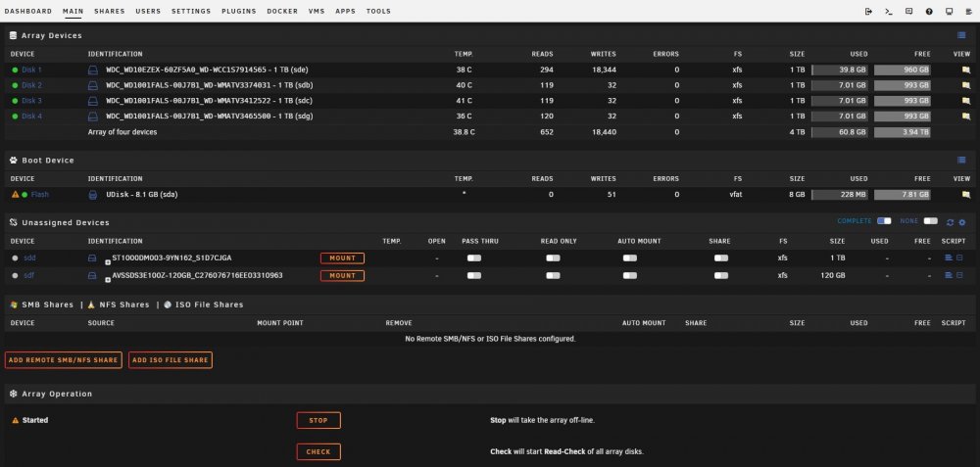The height and width of the screenshot is (467, 980).
Task: Toggle the NONE switch in Unassigned Devices
Action: 931,221
